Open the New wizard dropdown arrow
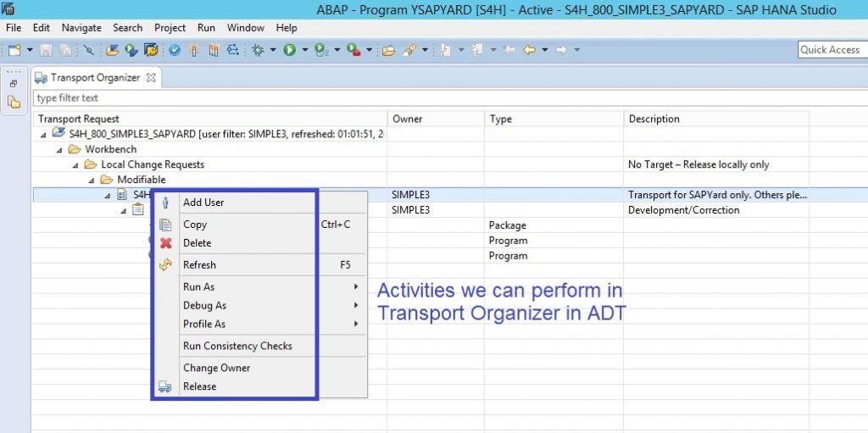 30,50
